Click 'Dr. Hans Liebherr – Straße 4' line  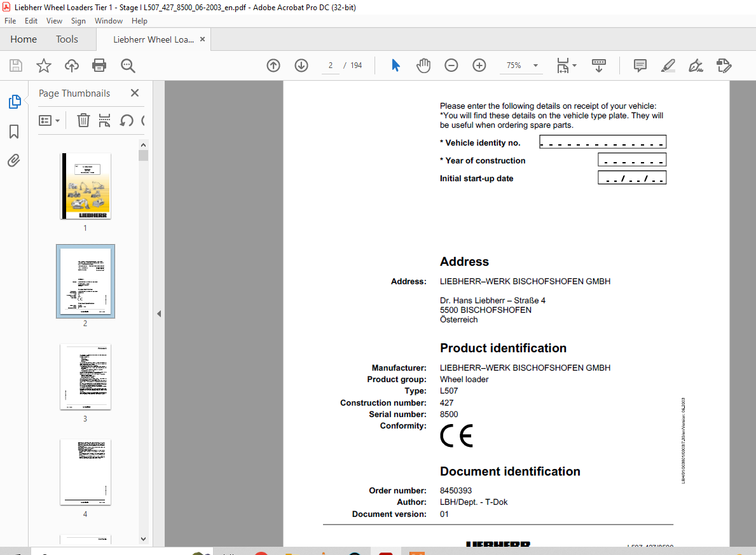pyautogui.click(x=492, y=301)
